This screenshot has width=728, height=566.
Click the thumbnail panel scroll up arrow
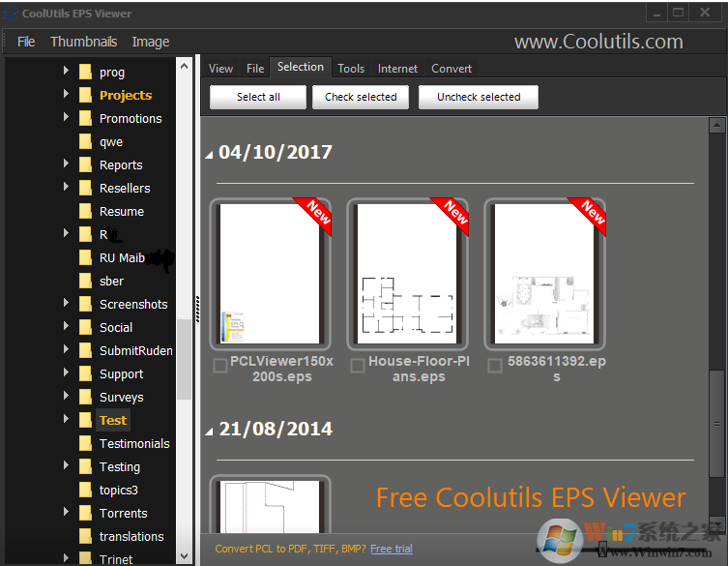coord(716,125)
